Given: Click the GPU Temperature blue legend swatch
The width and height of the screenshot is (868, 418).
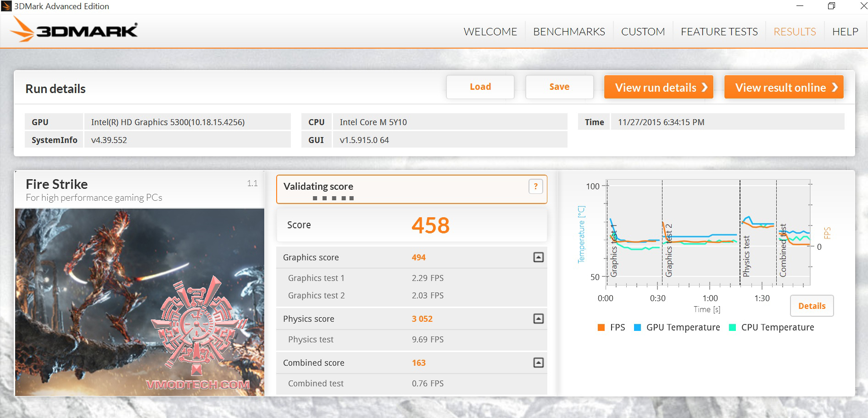Looking at the screenshot, I should coord(637,327).
